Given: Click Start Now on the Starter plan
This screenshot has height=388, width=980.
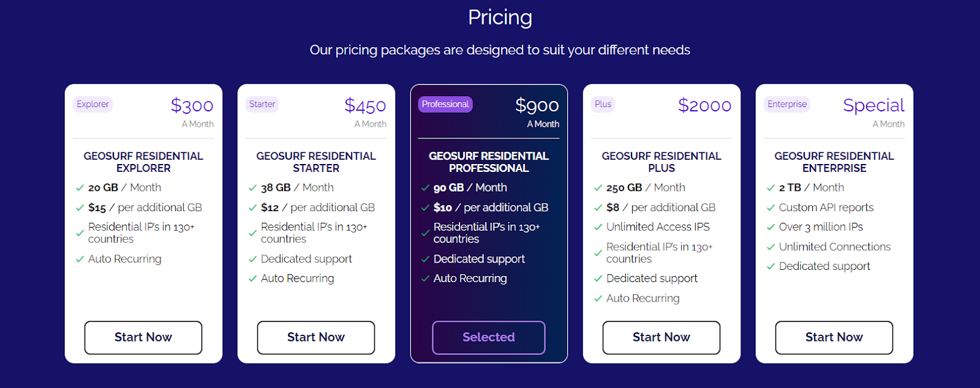Looking at the screenshot, I should 316,337.
